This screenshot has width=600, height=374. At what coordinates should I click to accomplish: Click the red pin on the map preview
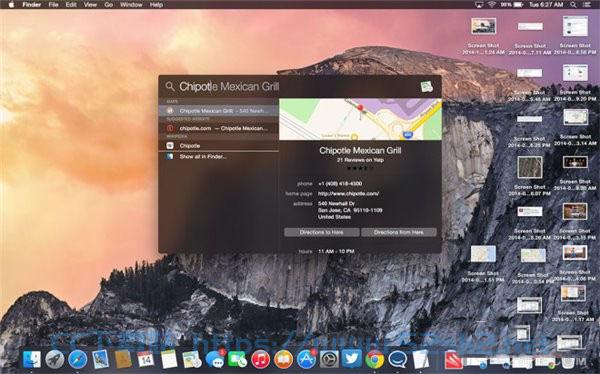(x=360, y=108)
